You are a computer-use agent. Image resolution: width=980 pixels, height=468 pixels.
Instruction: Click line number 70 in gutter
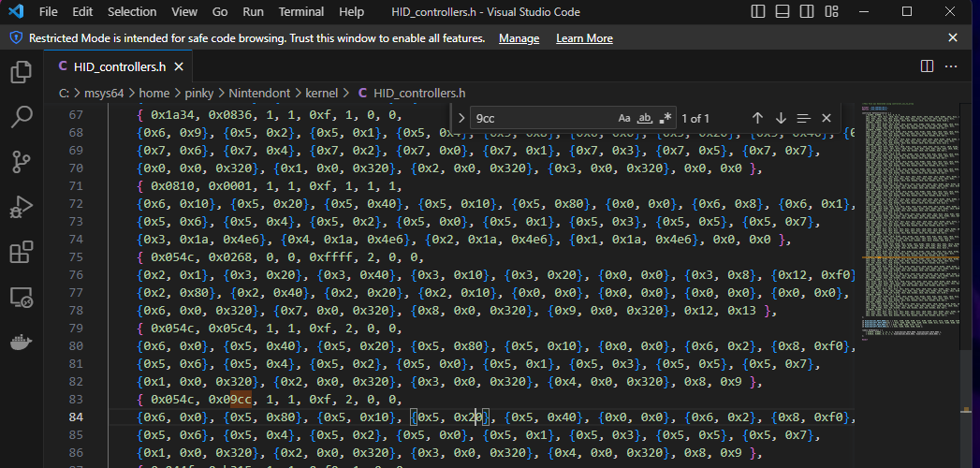point(75,168)
